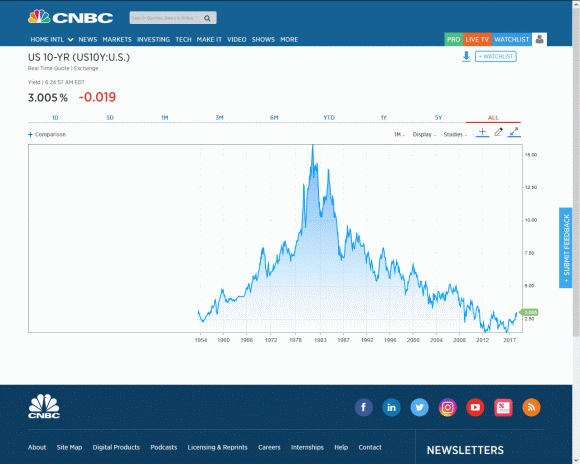Image resolution: width=580 pixels, height=464 pixels.
Task: Click the search magnifier icon
Action: point(207,18)
